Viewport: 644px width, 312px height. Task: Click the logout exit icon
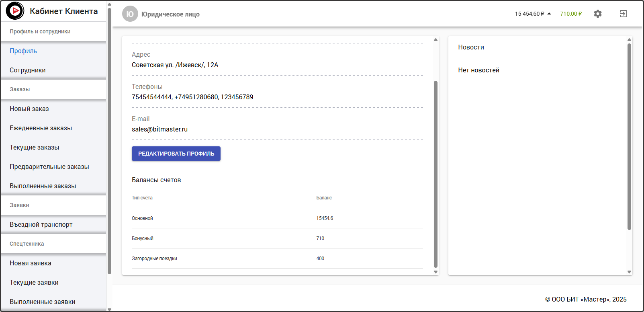[623, 14]
